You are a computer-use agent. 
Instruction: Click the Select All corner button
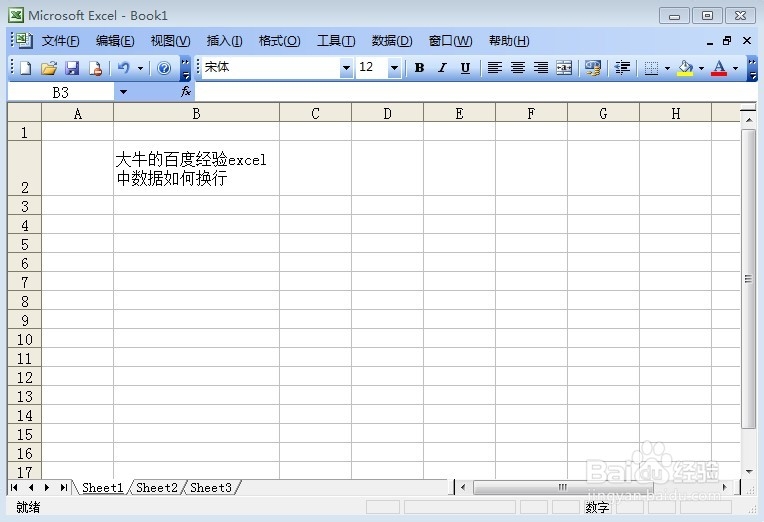coord(24,113)
